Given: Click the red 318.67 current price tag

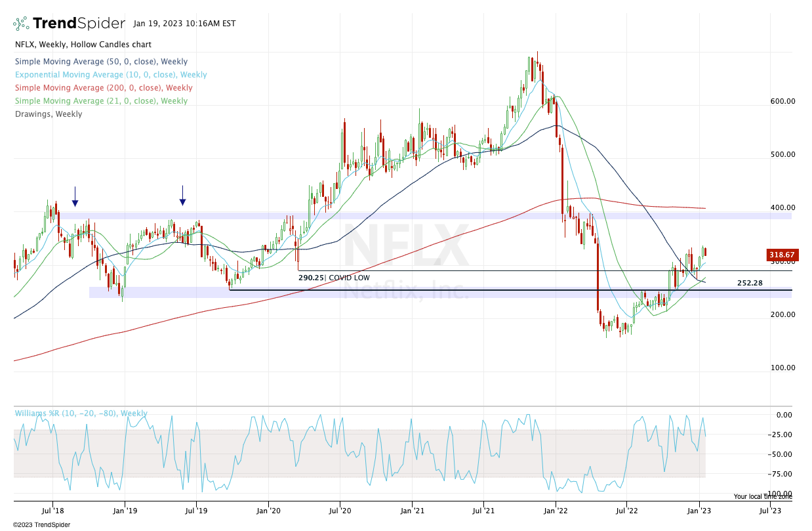Looking at the screenshot, I should click(781, 255).
